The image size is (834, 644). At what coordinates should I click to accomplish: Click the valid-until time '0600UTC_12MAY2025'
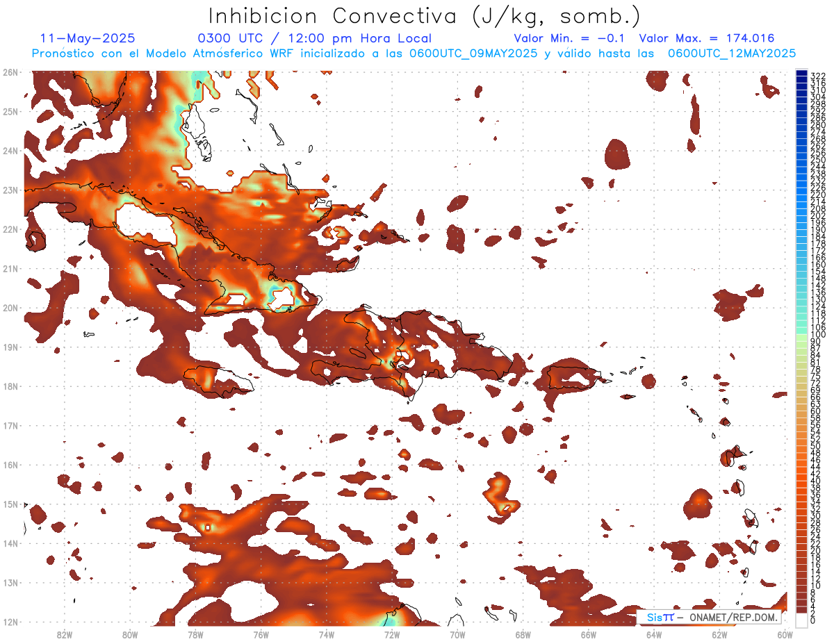(731, 53)
